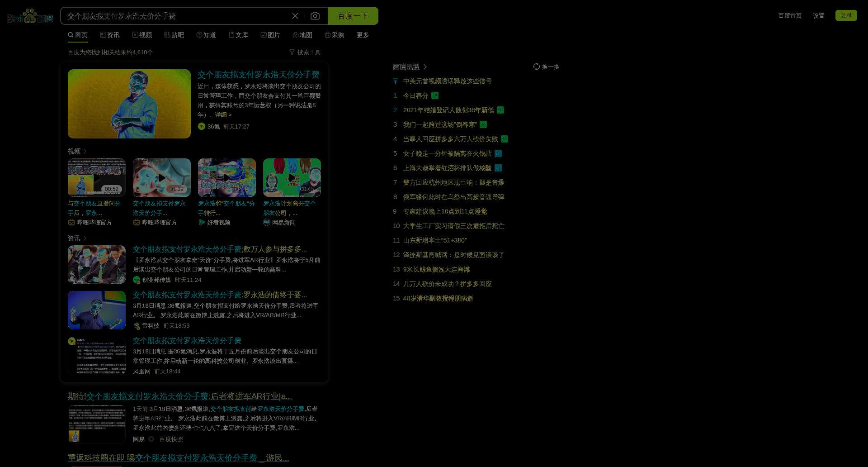Open result 重返科技圈在即
This screenshot has width=868, height=467.
(x=178, y=458)
